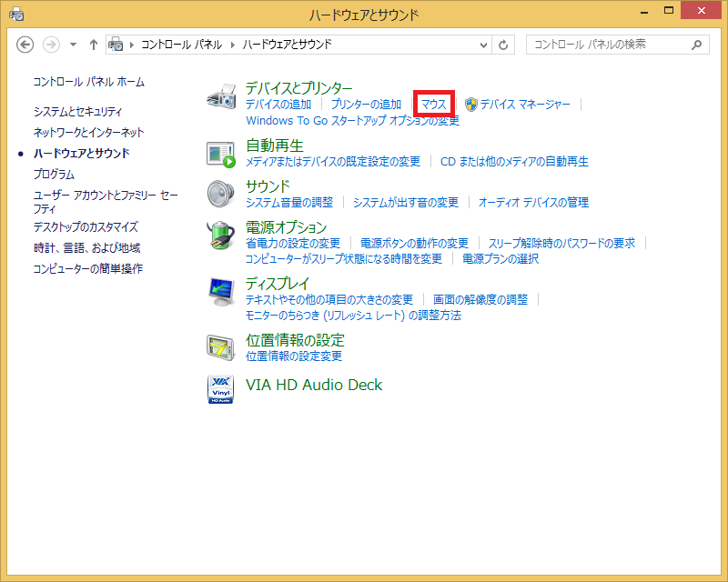Open the マウス link
Screen dimensions: 728x582
[x=434, y=105]
